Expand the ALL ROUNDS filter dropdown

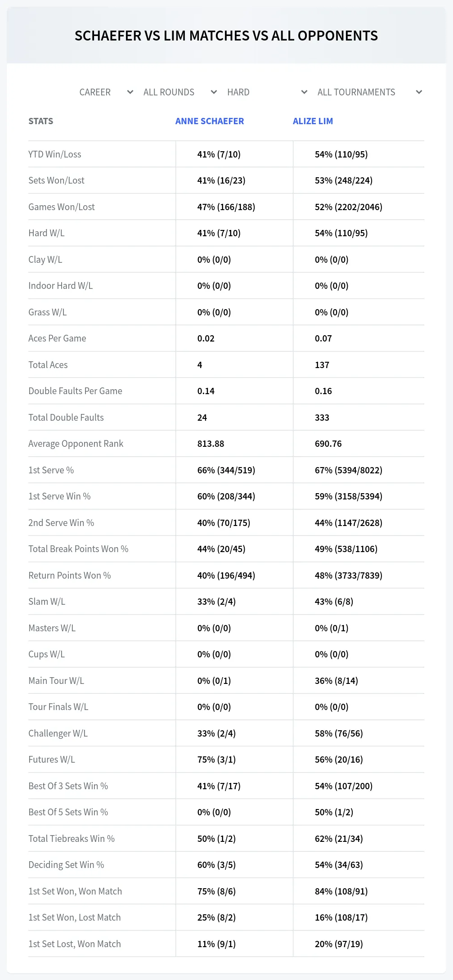point(180,92)
